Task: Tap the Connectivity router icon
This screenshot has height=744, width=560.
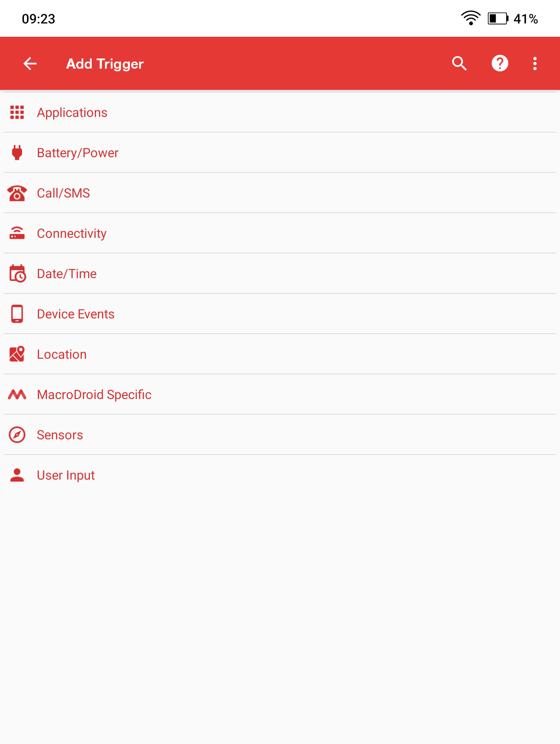Action: pyautogui.click(x=17, y=233)
